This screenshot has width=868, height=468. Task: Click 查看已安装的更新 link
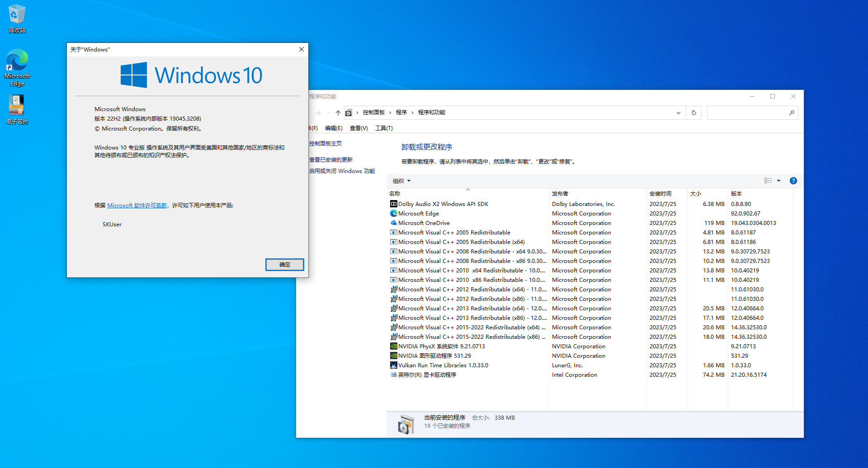(331, 160)
